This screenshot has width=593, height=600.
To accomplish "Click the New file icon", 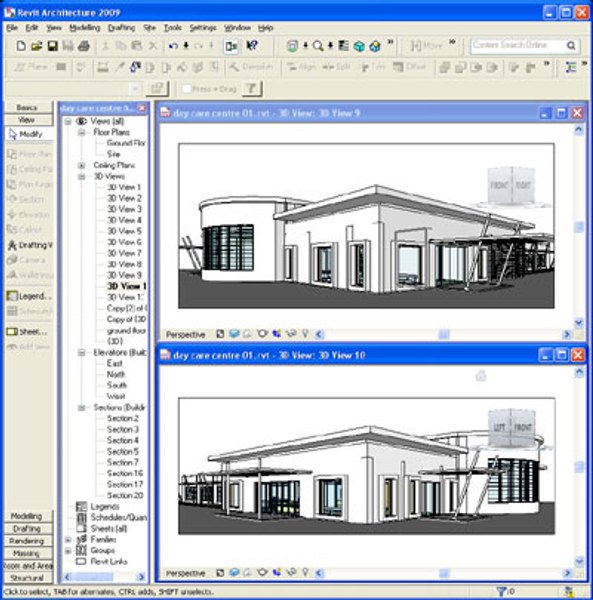I will click(21, 46).
